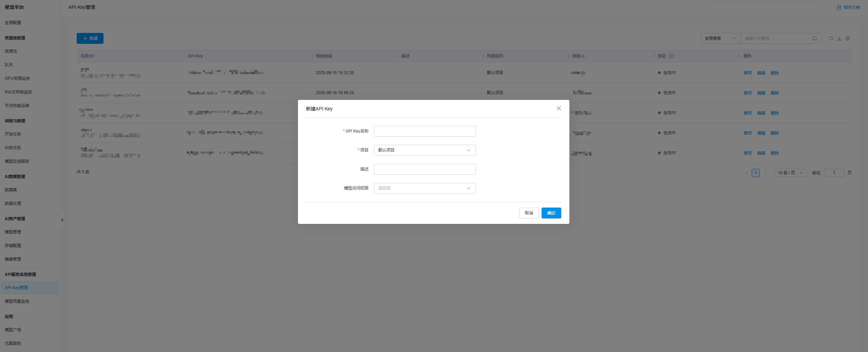868x352 pixels.
Task: Collapse the left sidebar with the arrow handle
Action: tap(62, 220)
